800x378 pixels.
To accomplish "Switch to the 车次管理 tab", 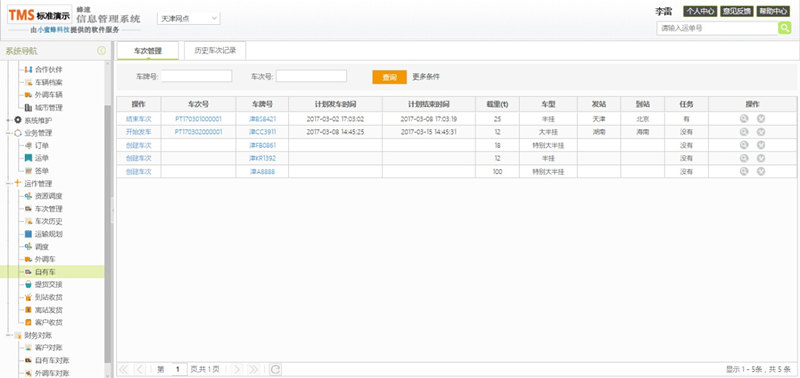I will pyautogui.click(x=148, y=51).
